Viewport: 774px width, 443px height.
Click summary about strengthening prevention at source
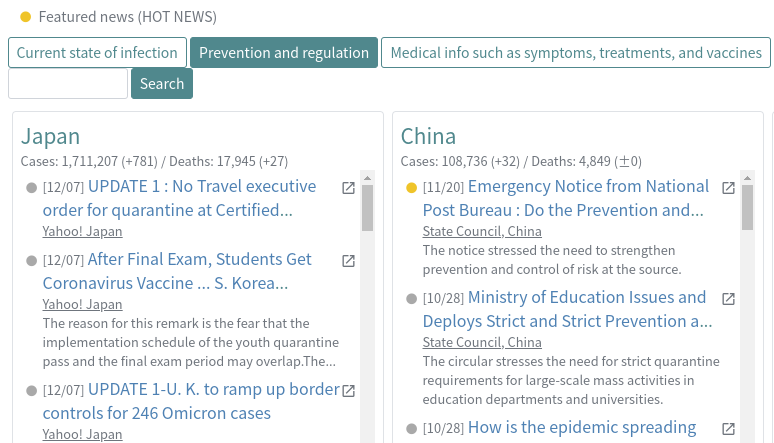(x=552, y=260)
